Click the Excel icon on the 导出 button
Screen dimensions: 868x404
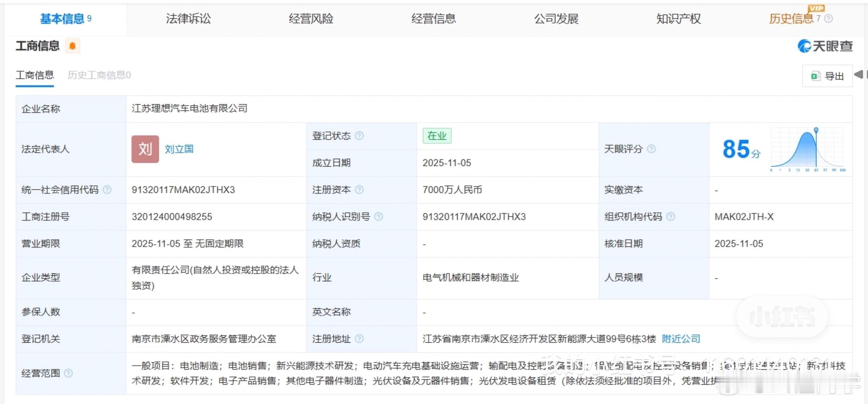point(816,76)
